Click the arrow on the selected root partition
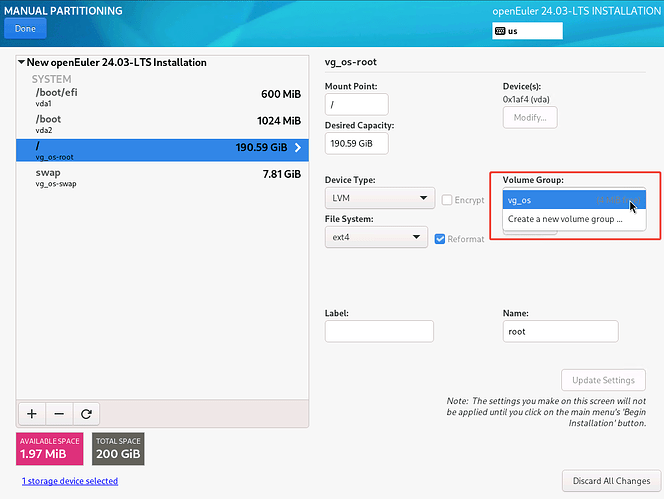 [297, 148]
